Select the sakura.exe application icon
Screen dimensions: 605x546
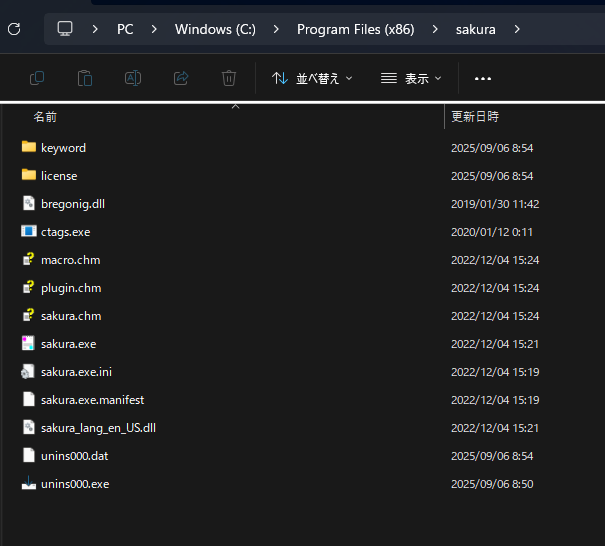click(x=28, y=343)
